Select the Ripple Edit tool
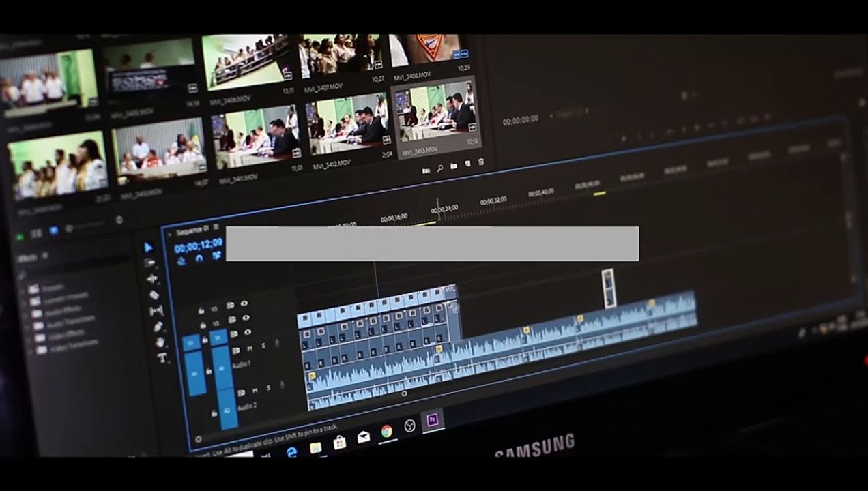Screen dimensions: 868x491 [152, 279]
